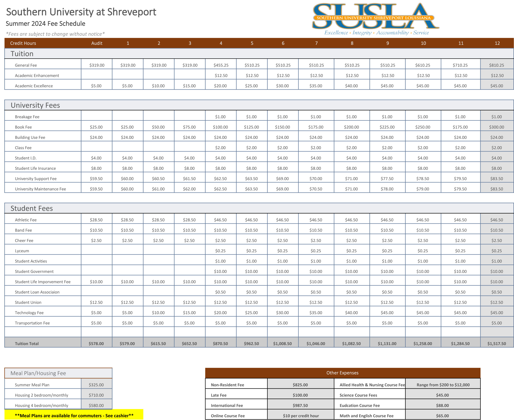Viewport: 514px width, 420px height.
Task: Click the General Fee value $810.25
Action: 496,65
